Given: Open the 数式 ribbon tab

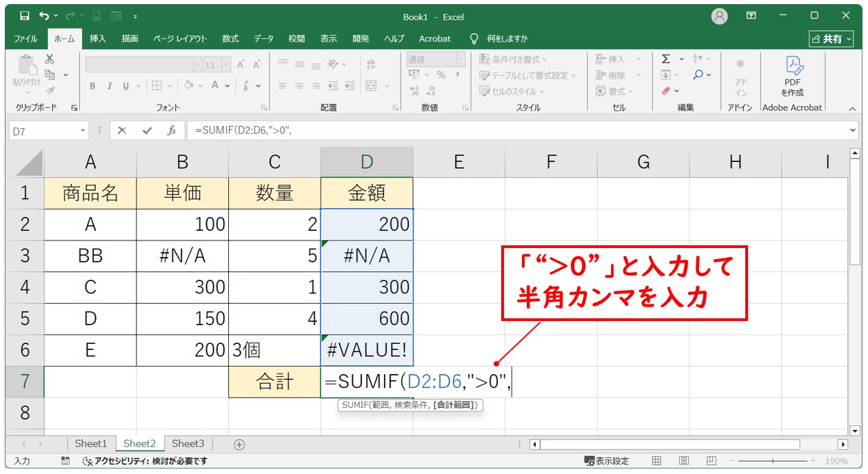Looking at the screenshot, I should click(x=230, y=39).
